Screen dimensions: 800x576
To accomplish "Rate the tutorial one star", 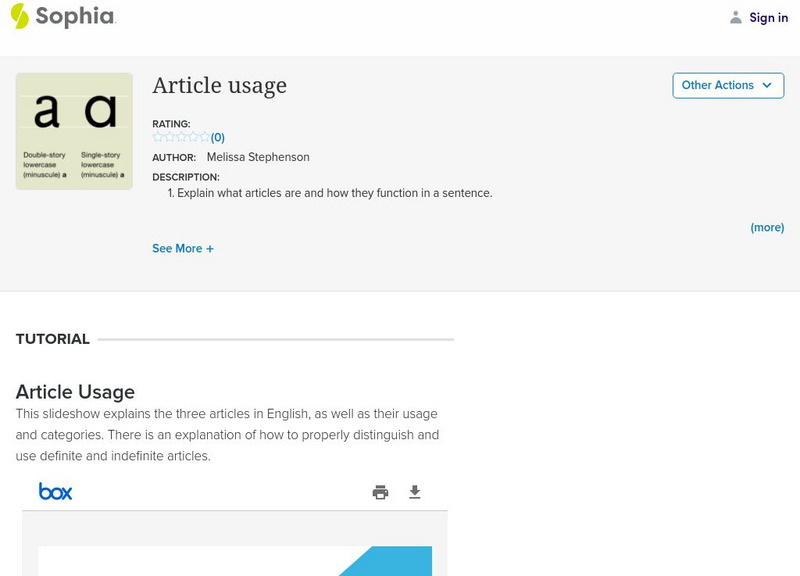I will click(158, 137).
